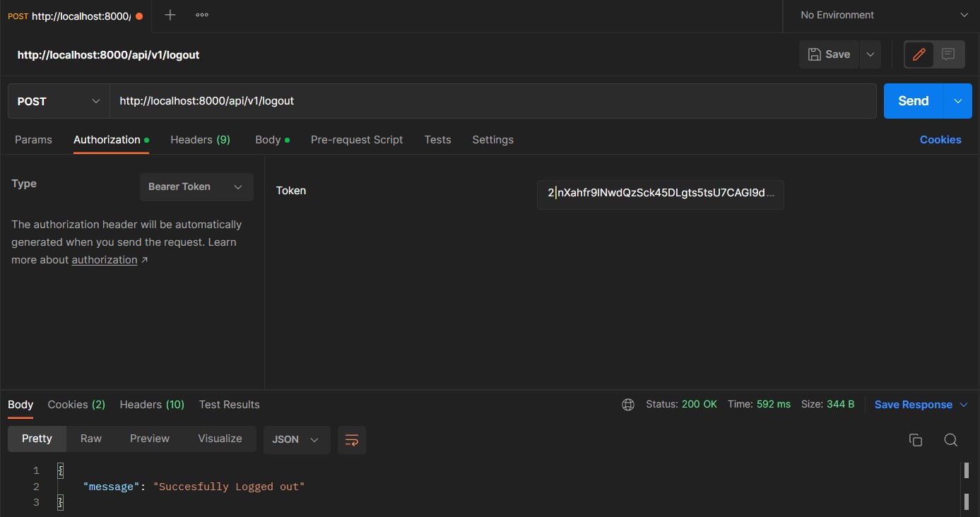Open the Test Results tab
The height and width of the screenshot is (517, 980).
click(229, 404)
